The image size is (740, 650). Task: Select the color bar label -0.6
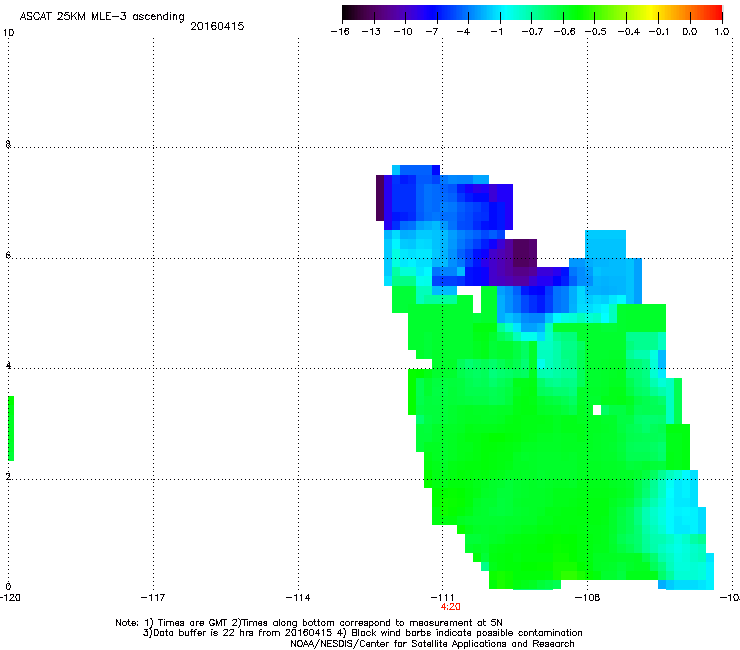point(564,32)
